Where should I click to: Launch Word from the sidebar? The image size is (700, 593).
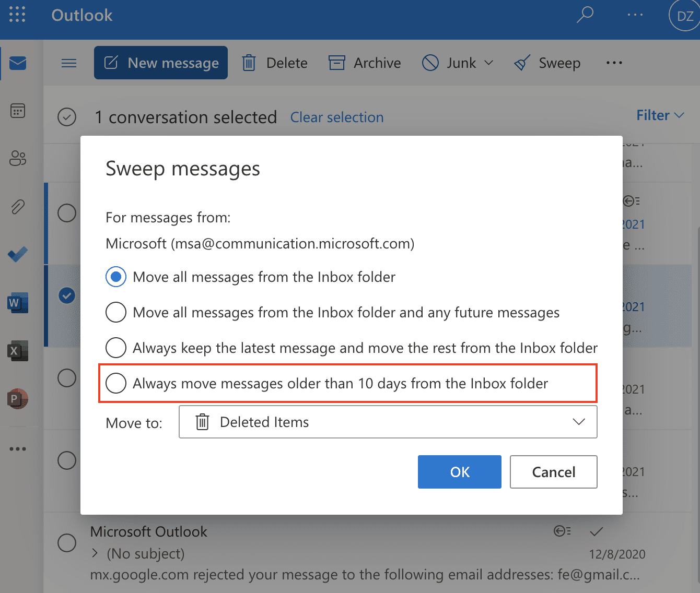tap(18, 303)
